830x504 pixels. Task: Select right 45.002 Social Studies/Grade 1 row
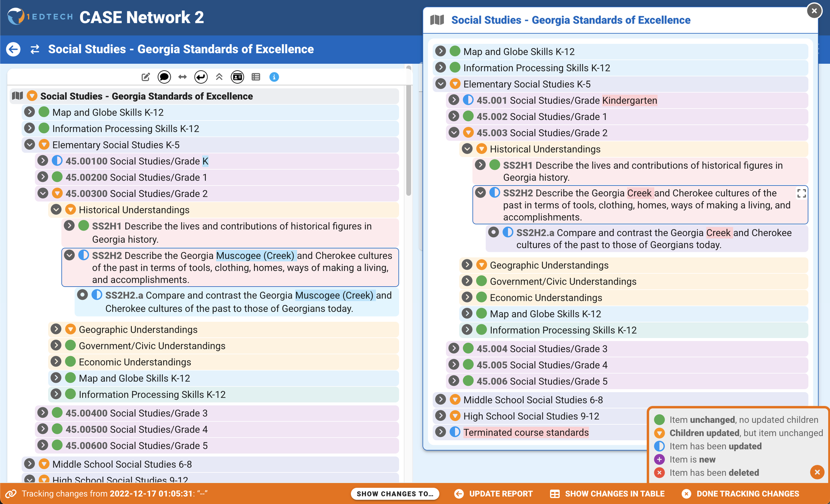point(627,116)
